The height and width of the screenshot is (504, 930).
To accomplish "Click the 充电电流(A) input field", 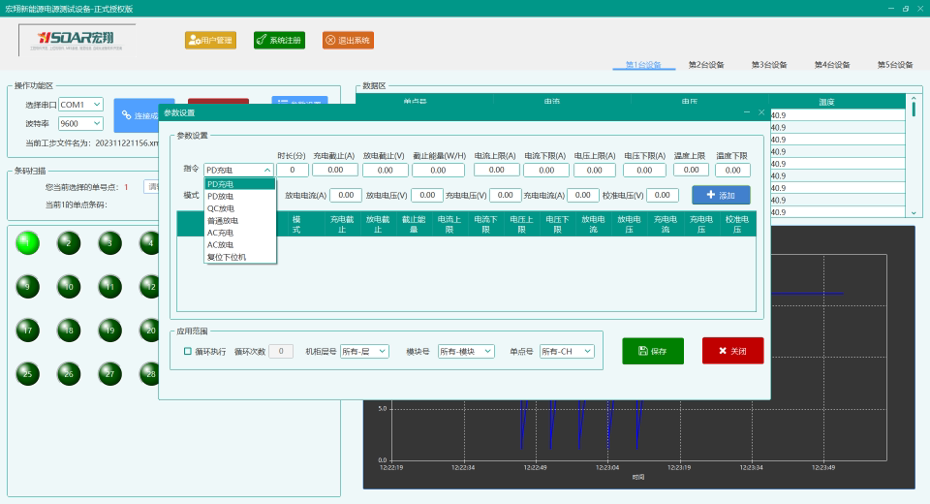I will click(582, 195).
